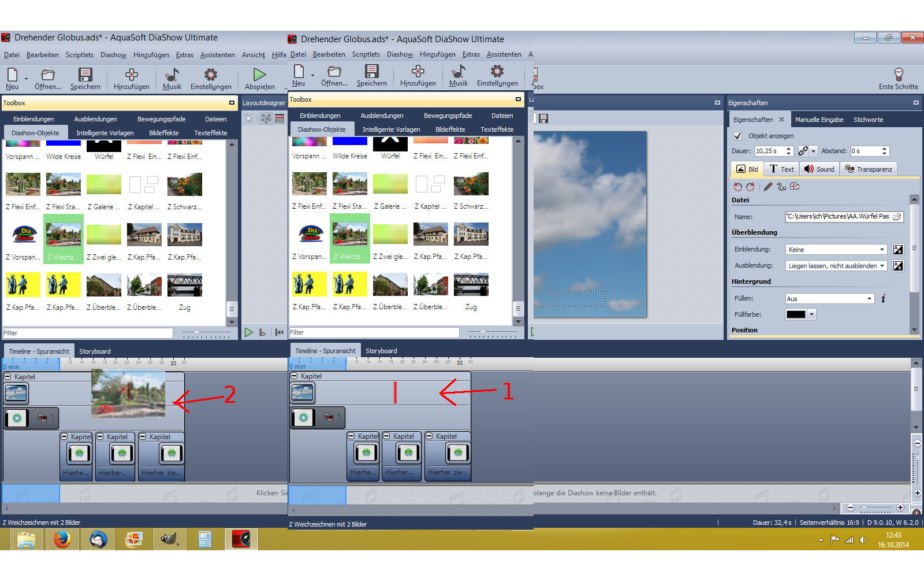Increase the Dauer value with up arrow
Screen dimensions: 924x578
pos(789,149)
